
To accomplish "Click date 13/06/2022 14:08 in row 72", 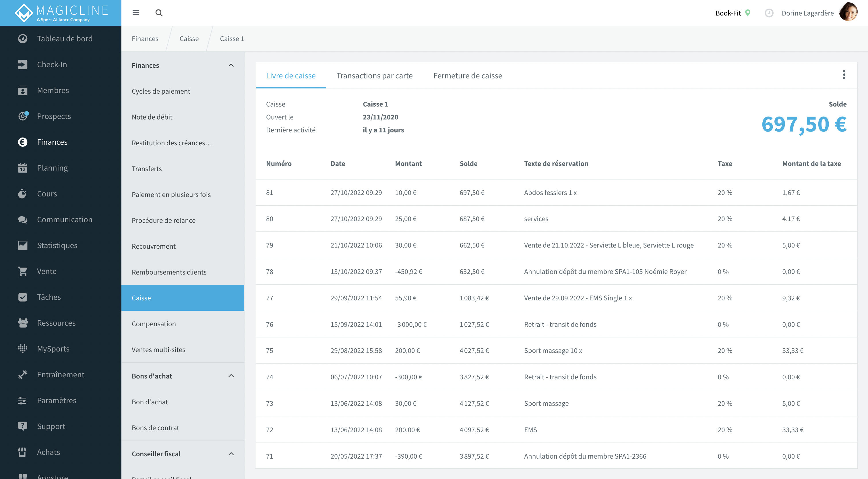I will pos(356,430).
